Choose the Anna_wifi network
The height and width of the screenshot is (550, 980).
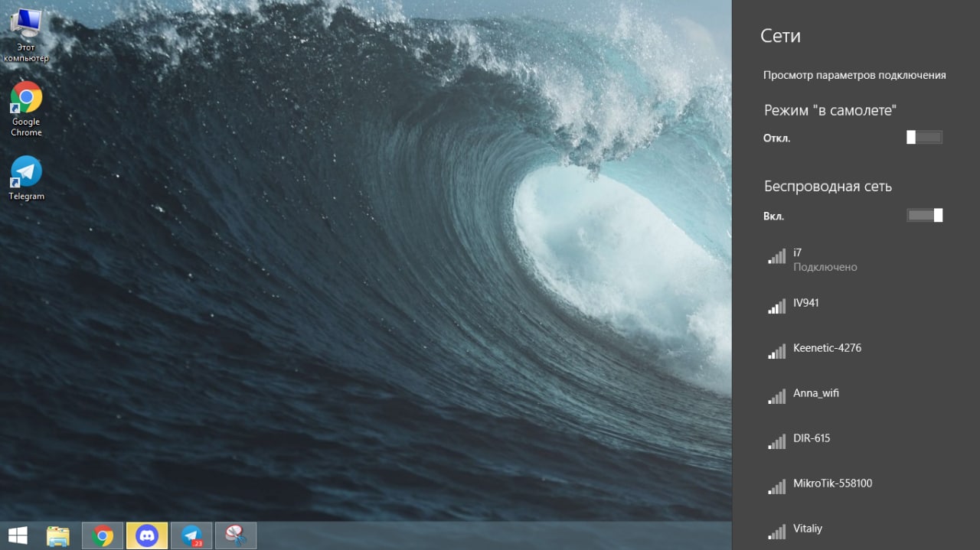point(856,394)
